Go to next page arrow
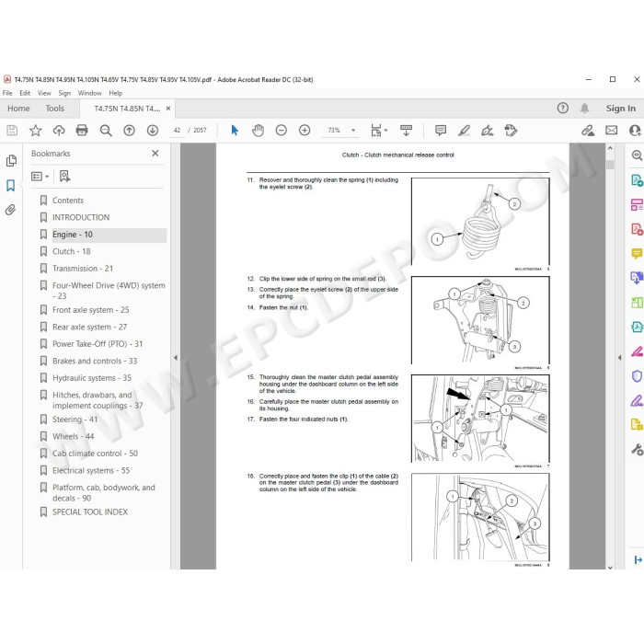644x644 pixels. click(x=153, y=131)
